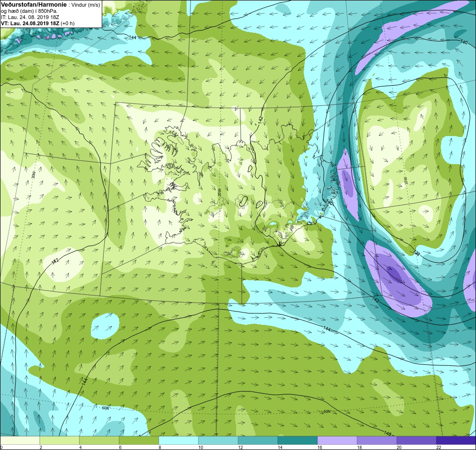Click the '142' contour label southwest of Iceland
476x450 pixels.
click(x=55, y=262)
